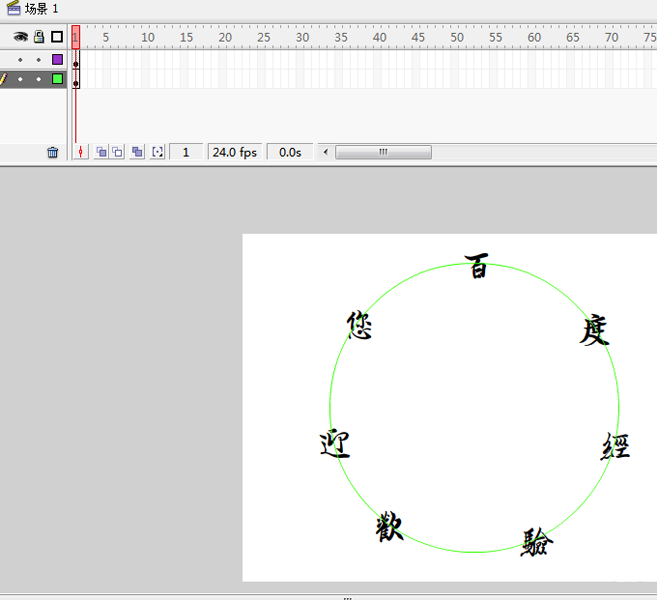
Task: Select the 歡 character on stage
Action: coord(389,526)
